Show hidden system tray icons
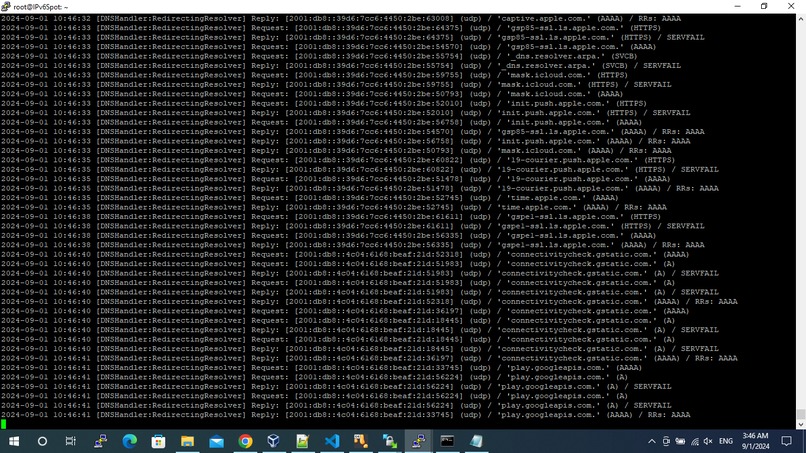The height and width of the screenshot is (453, 806). [x=651, y=441]
